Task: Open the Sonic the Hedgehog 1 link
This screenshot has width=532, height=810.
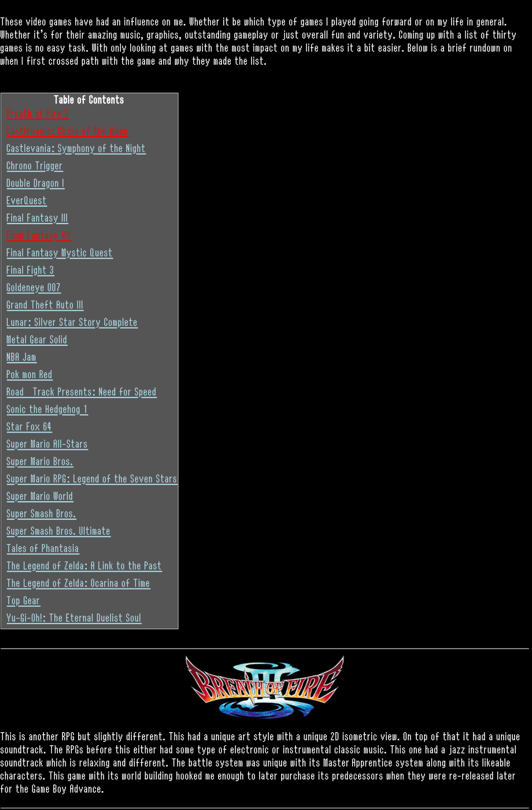Action: coord(47,410)
